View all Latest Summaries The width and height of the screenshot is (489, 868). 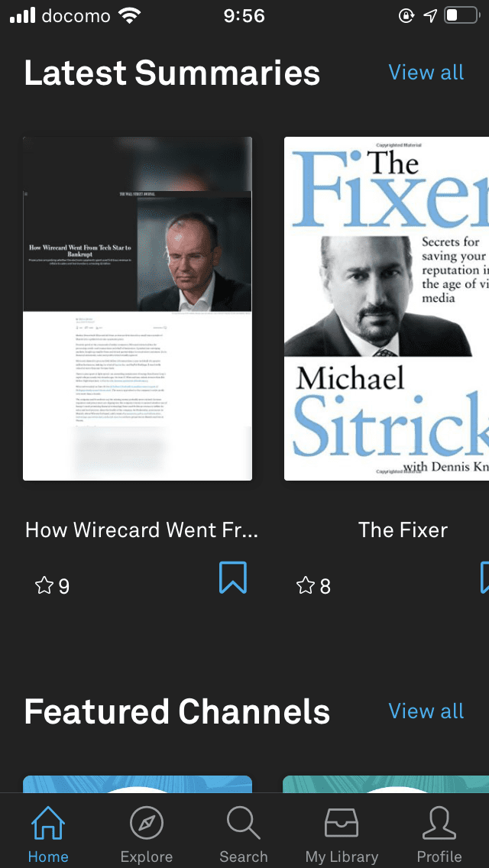[426, 73]
